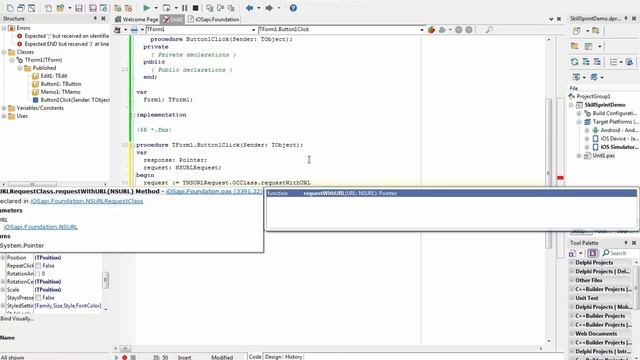
Task: Click the Refresh icon in Project Manager
Action: tap(575, 62)
